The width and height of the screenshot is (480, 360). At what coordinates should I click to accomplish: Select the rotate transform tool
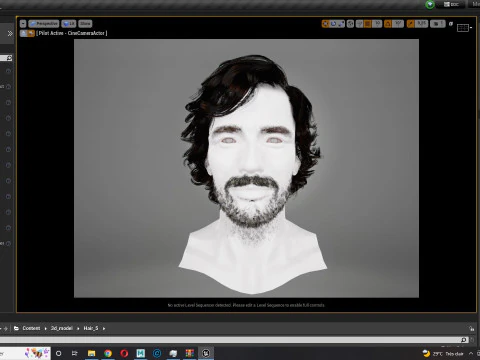click(333, 24)
